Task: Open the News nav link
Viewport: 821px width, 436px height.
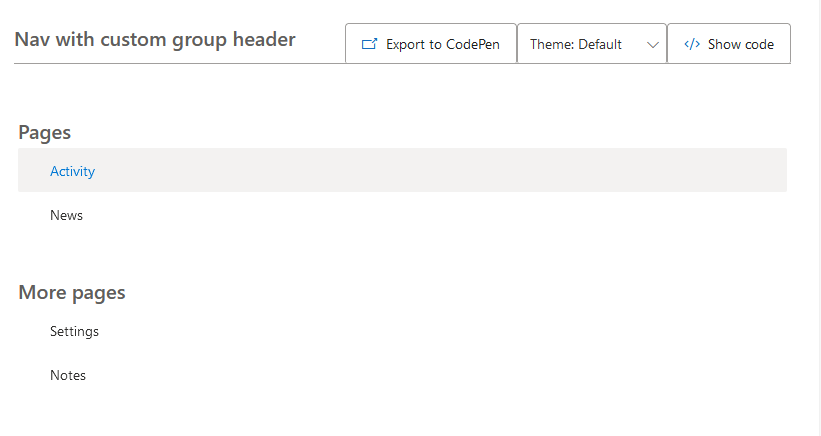Action: point(402,215)
